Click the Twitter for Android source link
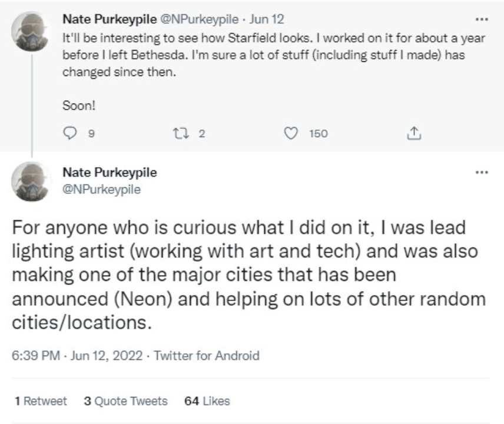This screenshot has height=424, width=504. point(207,356)
